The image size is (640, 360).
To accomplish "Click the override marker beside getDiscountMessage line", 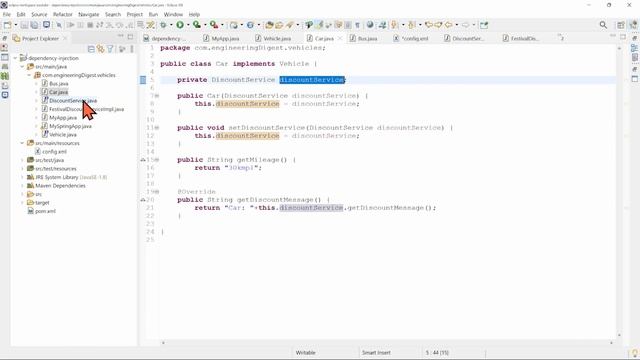I will (143, 200).
